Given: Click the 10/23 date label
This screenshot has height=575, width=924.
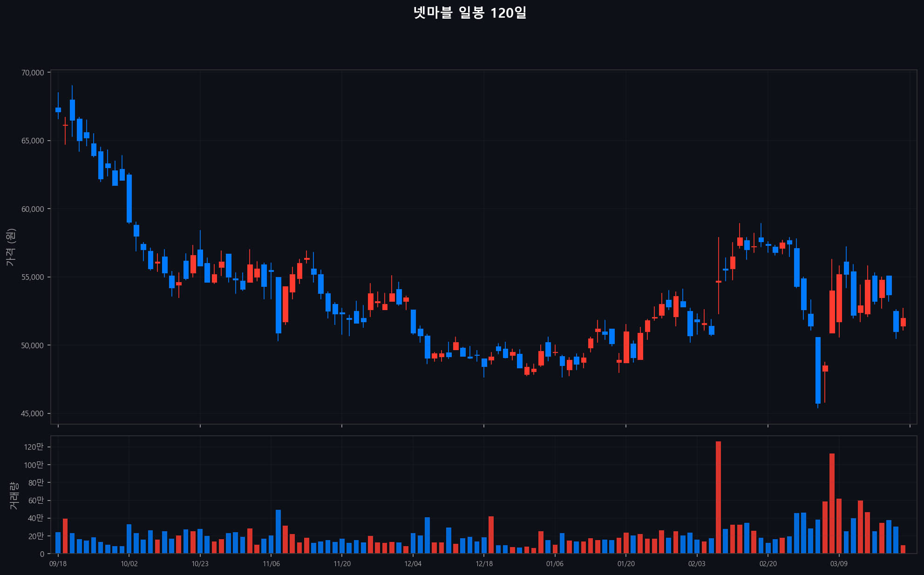Looking at the screenshot, I should coord(200,564).
